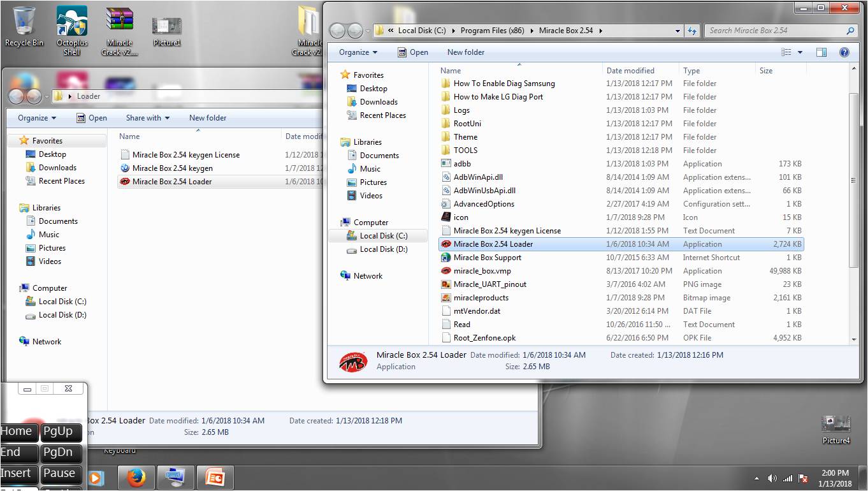Open Organize menu in the Loader window
Image resolution: width=868 pixels, height=491 pixels.
(37, 118)
